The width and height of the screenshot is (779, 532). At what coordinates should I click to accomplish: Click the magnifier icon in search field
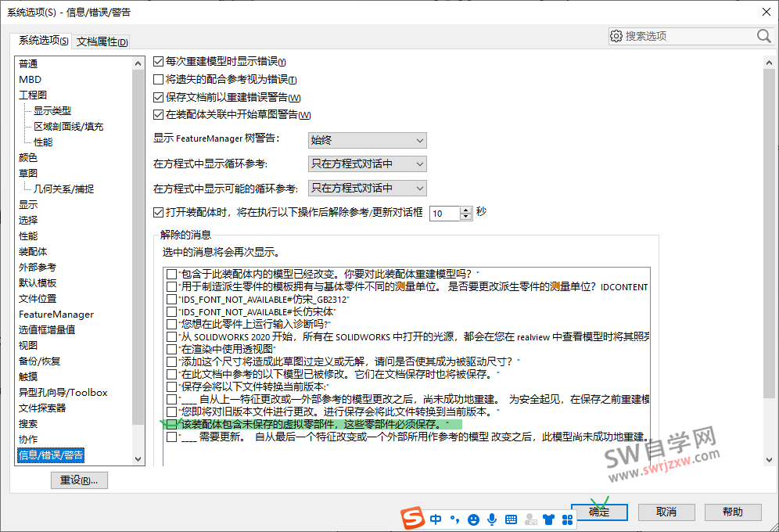763,36
